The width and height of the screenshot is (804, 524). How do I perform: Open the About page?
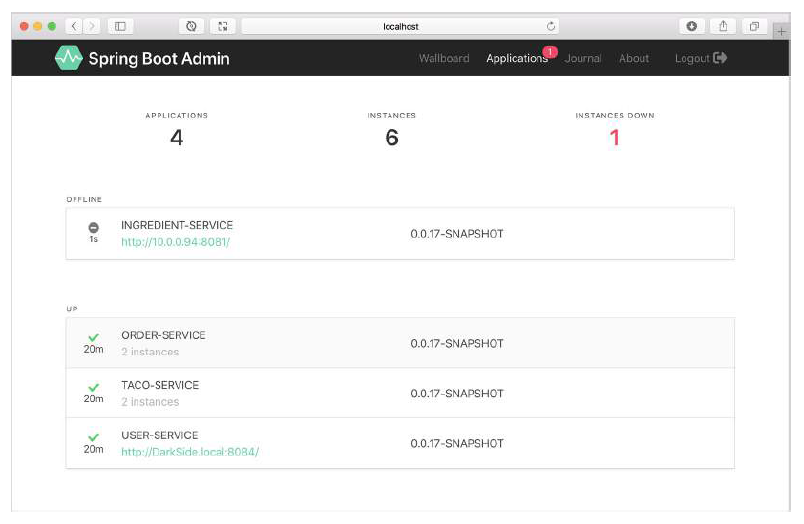(634, 58)
